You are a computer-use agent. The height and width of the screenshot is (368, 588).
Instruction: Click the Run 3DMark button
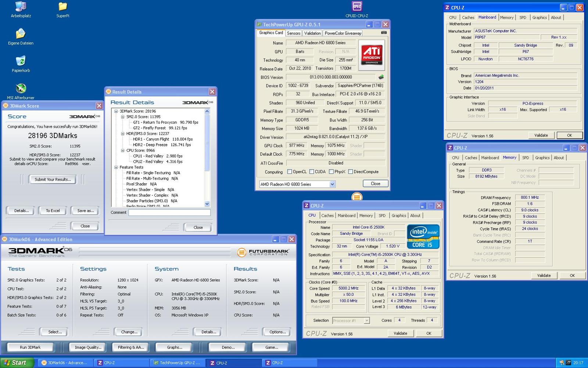pos(30,347)
